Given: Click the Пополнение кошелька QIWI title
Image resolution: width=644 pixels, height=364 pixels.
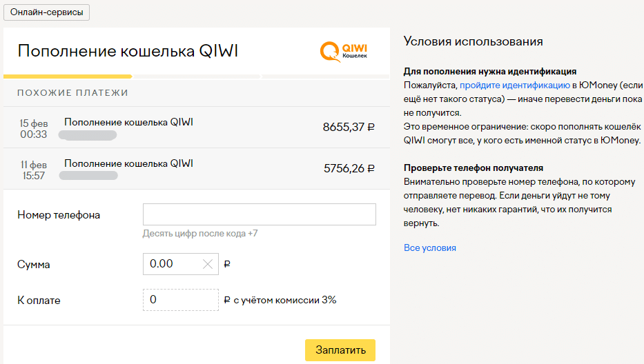Looking at the screenshot, I should 128,51.
